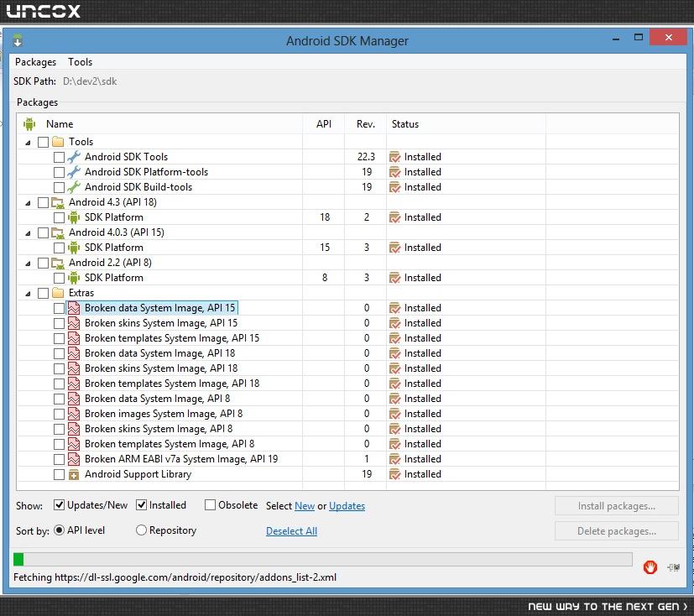This screenshot has height=616, width=694.
Task: Click installed status icon for API 18 SDK Platform
Action: (x=394, y=217)
